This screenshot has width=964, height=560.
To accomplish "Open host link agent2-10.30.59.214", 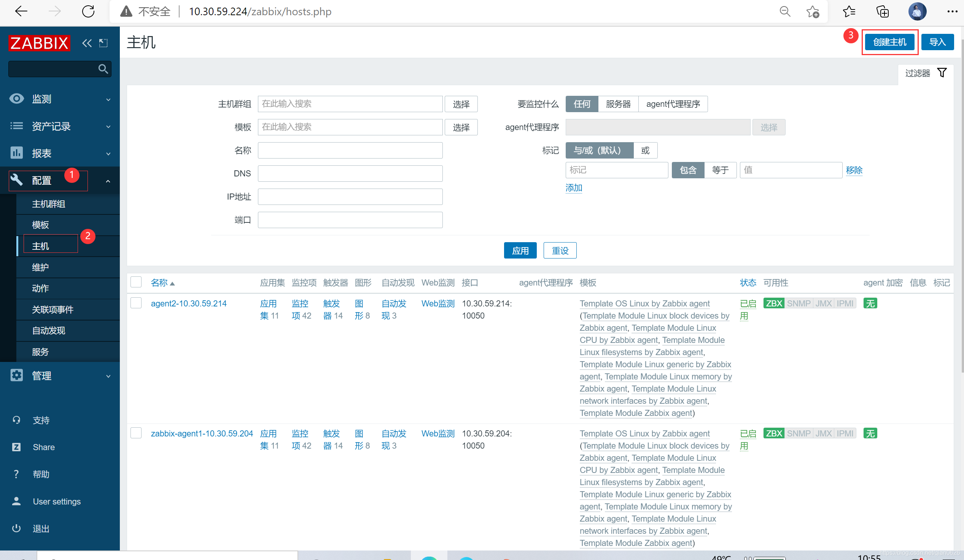I will tap(189, 303).
